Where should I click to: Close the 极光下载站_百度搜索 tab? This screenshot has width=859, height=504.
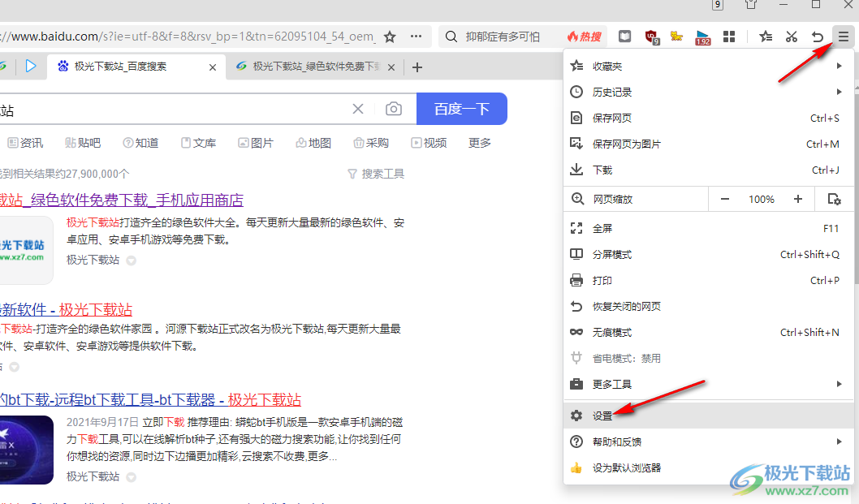click(x=213, y=67)
